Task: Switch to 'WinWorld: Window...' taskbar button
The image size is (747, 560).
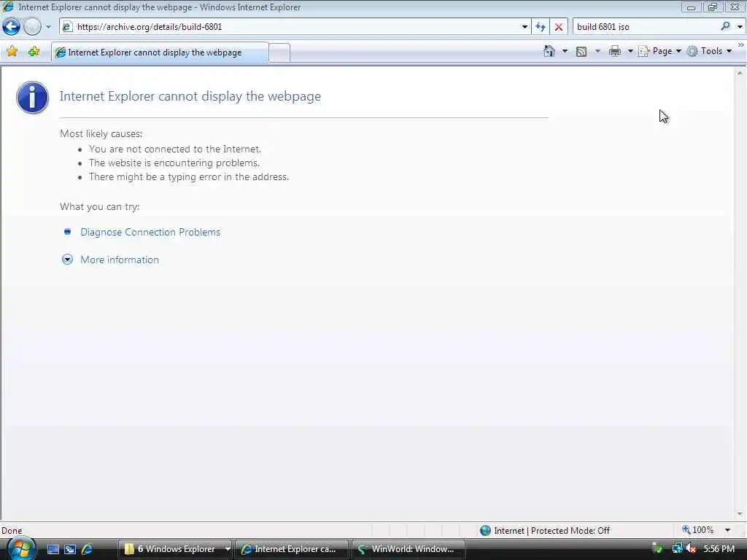Action: (408, 549)
